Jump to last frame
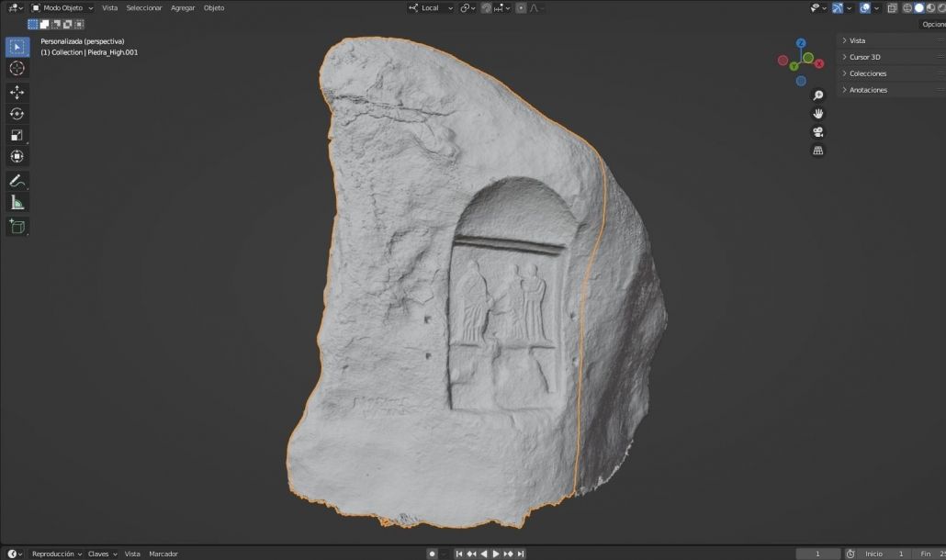The height and width of the screenshot is (560, 946). click(521, 554)
